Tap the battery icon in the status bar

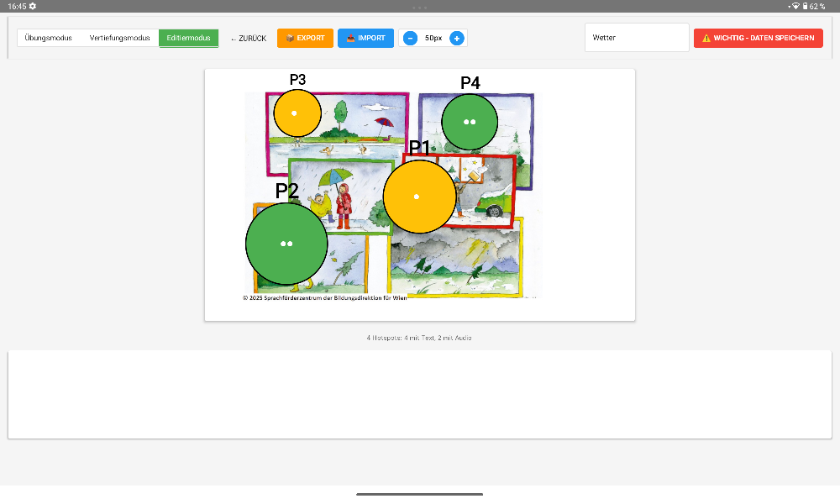pyautogui.click(x=805, y=6)
